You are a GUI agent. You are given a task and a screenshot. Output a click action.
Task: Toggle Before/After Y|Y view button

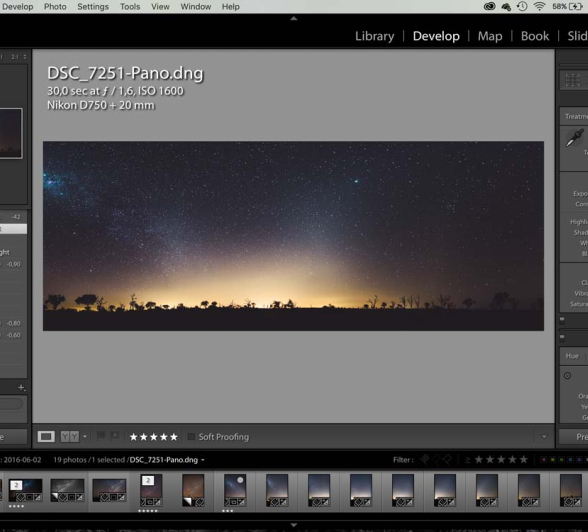point(70,436)
